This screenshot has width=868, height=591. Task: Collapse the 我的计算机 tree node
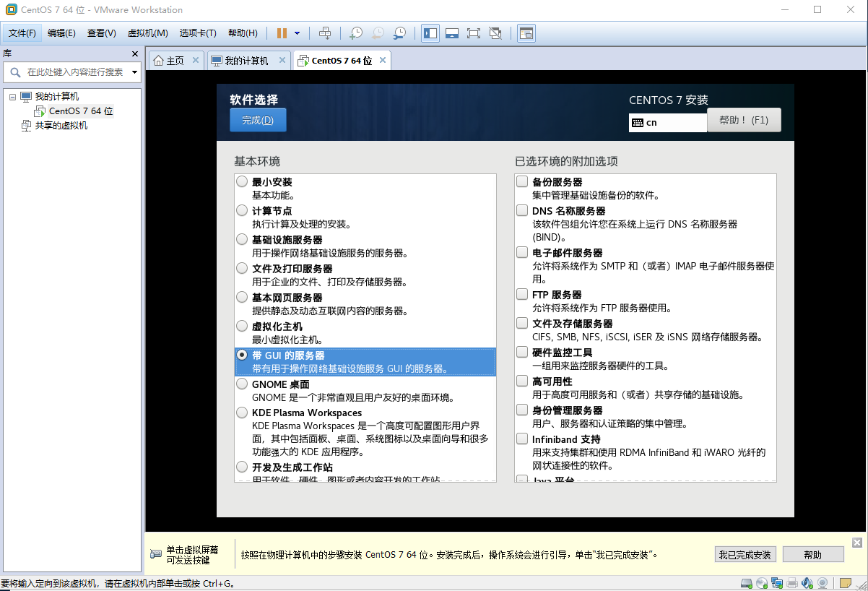(12, 96)
